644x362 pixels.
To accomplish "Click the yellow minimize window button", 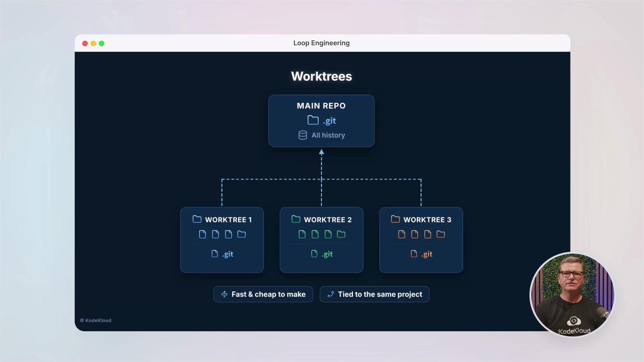I will tap(93, 43).
